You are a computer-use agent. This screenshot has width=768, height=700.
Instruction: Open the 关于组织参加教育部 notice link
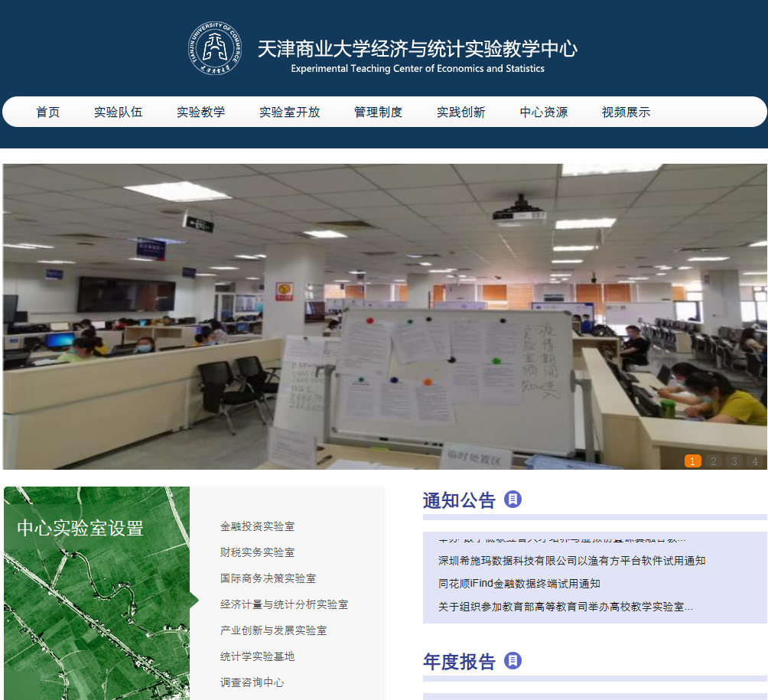tap(565, 607)
